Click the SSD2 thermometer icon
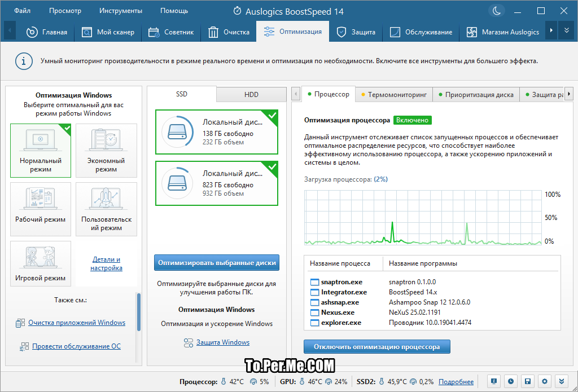 [x=382, y=381]
